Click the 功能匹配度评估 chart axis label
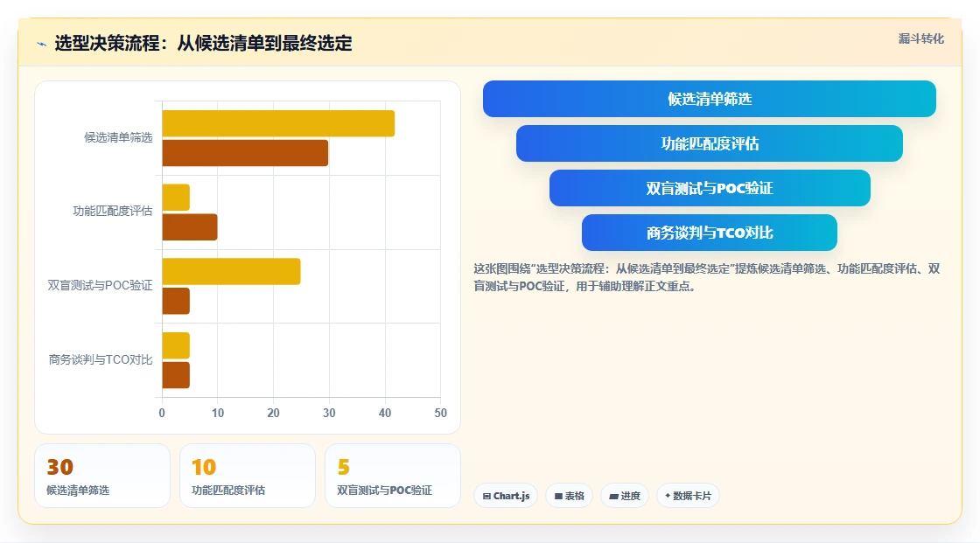The width and height of the screenshot is (980, 543). (x=113, y=212)
